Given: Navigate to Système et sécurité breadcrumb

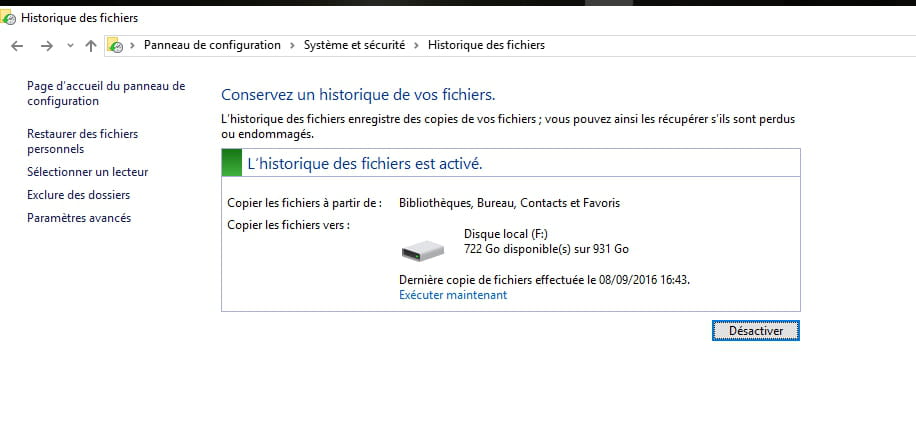Looking at the screenshot, I should pos(354,45).
